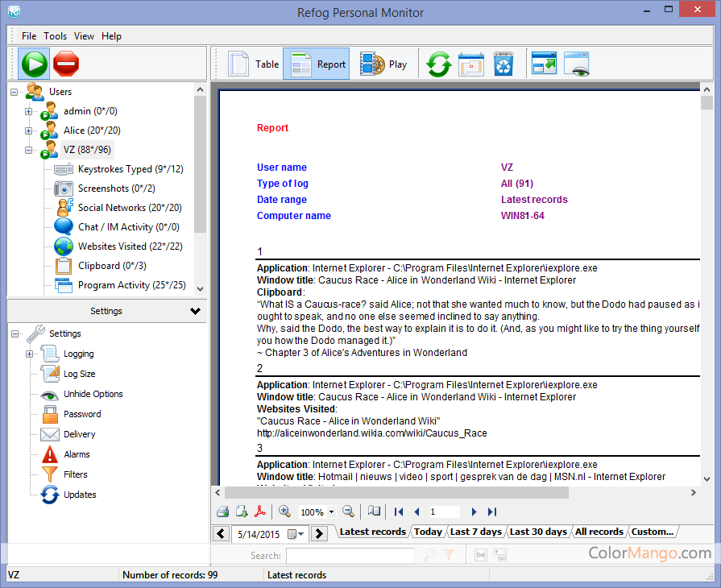The image size is (721, 588).
Task: Open the 100% zoom level dropdown
Action: (x=332, y=512)
